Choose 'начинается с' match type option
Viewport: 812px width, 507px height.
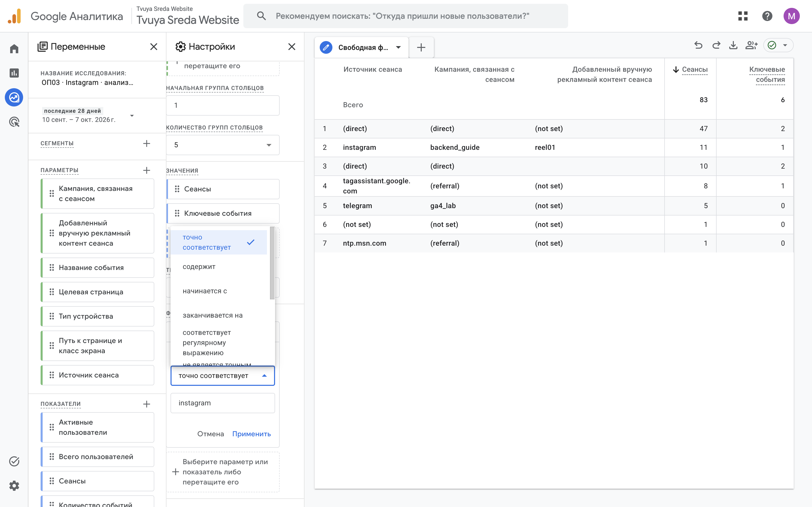218,291
